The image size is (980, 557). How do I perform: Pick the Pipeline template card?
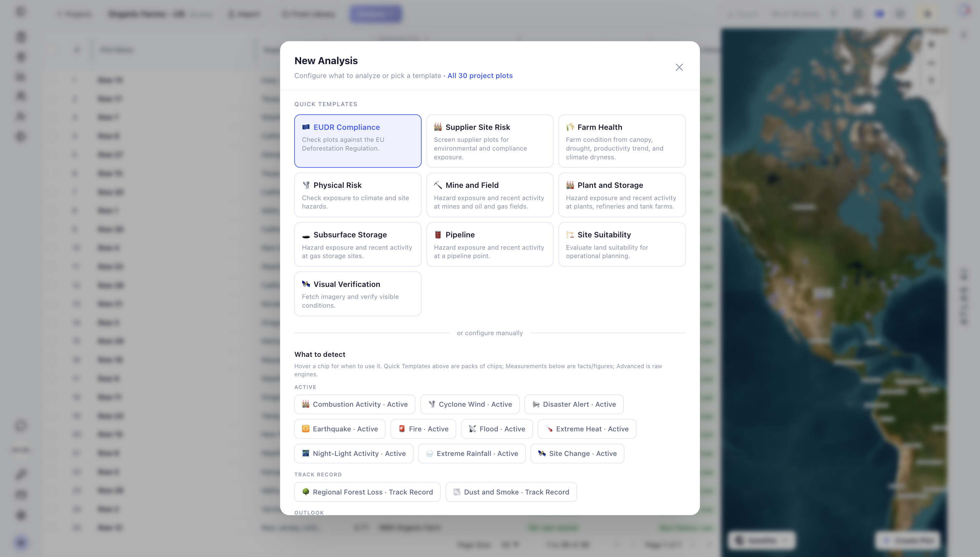[490, 244]
